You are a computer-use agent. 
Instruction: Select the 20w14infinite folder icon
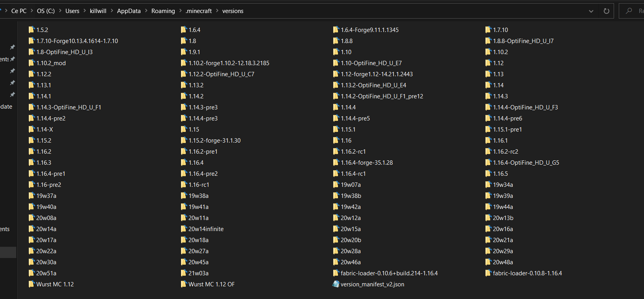pos(183,229)
